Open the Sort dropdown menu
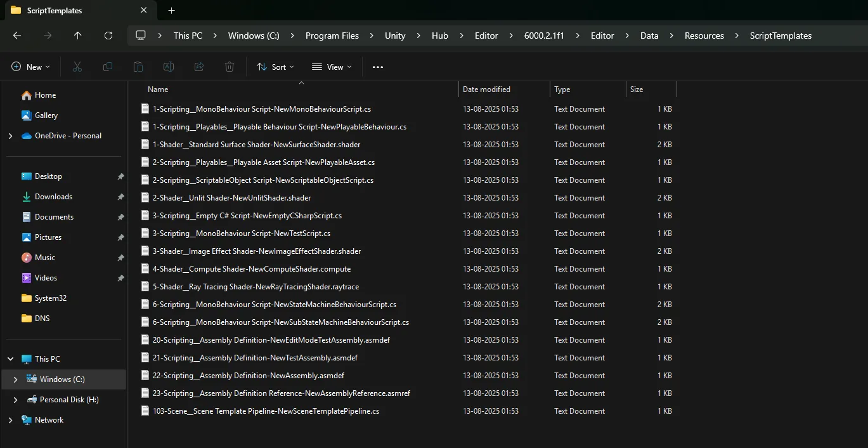This screenshot has width=868, height=448. pos(275,67)
